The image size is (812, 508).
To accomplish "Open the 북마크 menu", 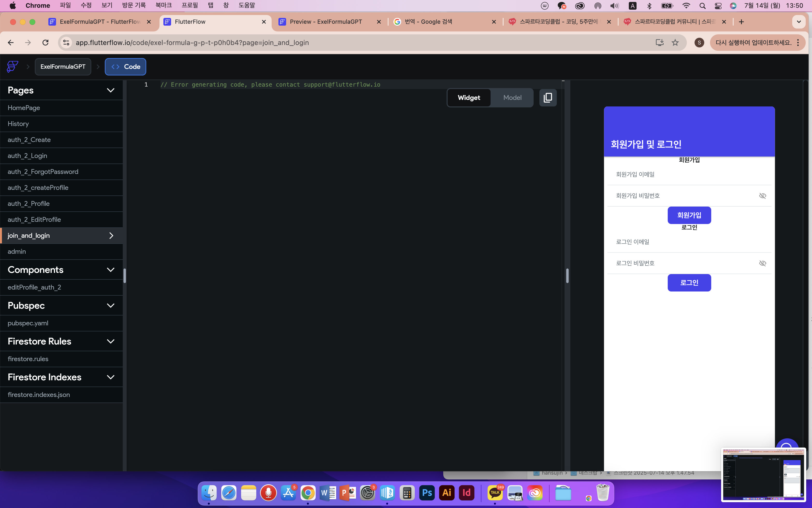I will (163, 5).
